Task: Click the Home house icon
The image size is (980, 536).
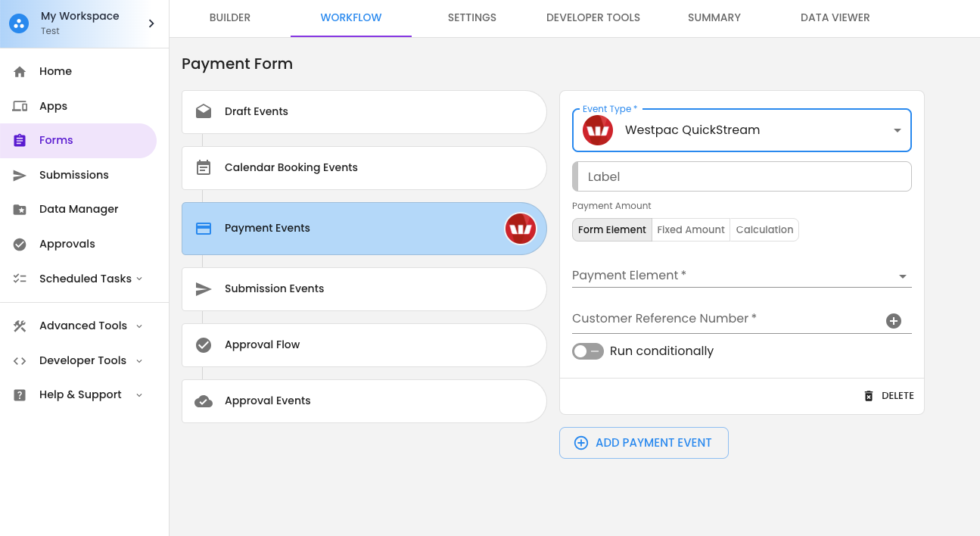Action: (x=20, y=71)
